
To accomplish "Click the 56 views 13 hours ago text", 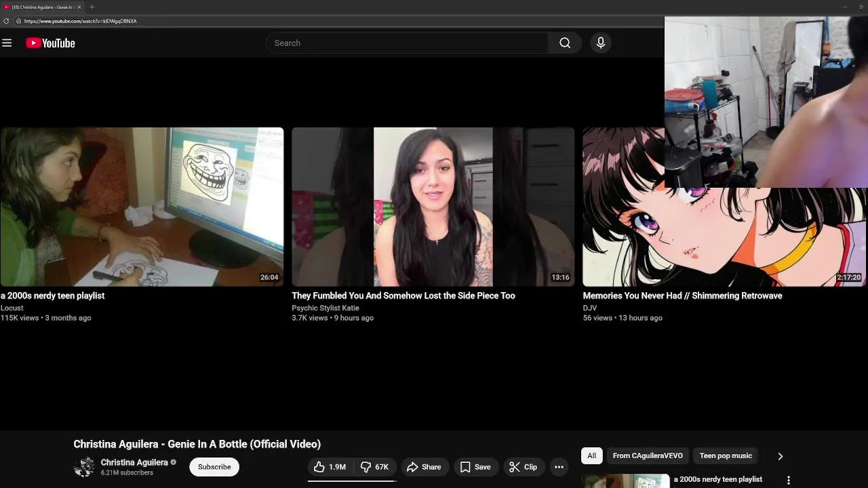I will [x=623, y=318].
